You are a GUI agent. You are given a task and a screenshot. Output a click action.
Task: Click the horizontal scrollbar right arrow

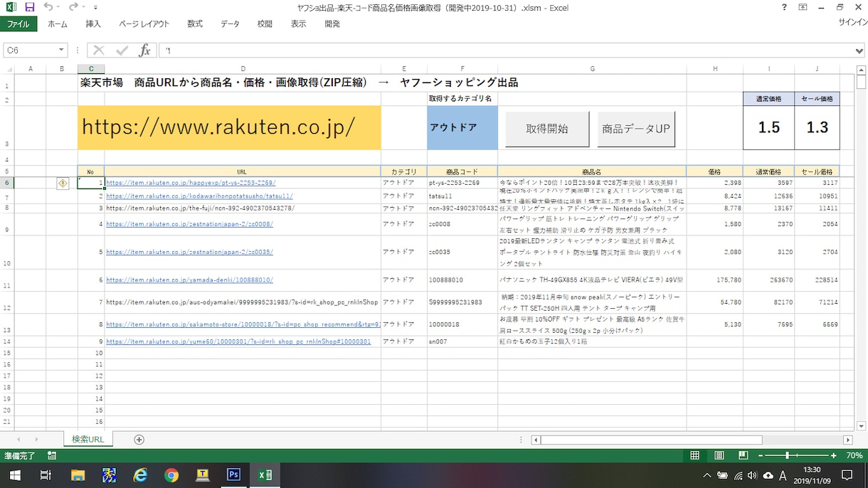tap(847, 440)
